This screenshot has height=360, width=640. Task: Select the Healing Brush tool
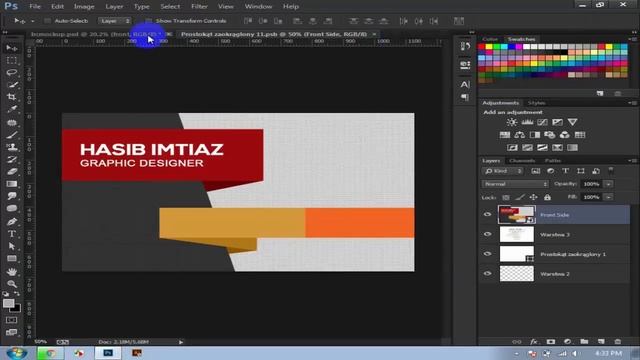[12, 122]
